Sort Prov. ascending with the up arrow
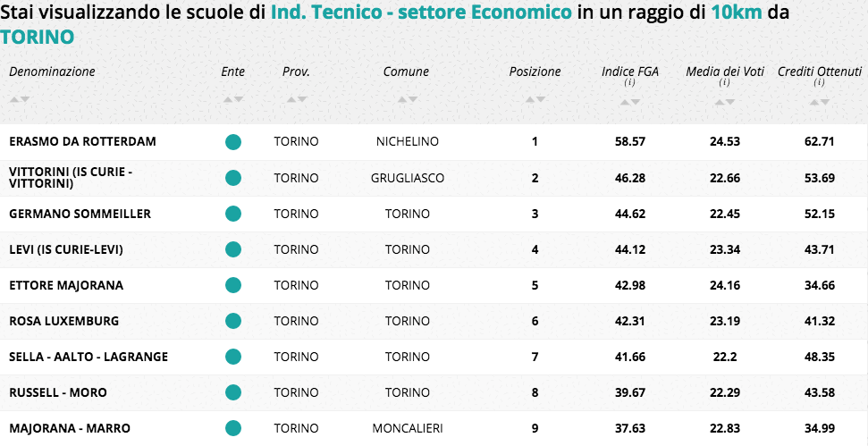The width and height of the screenshot is (868, 446). (290, 99)
